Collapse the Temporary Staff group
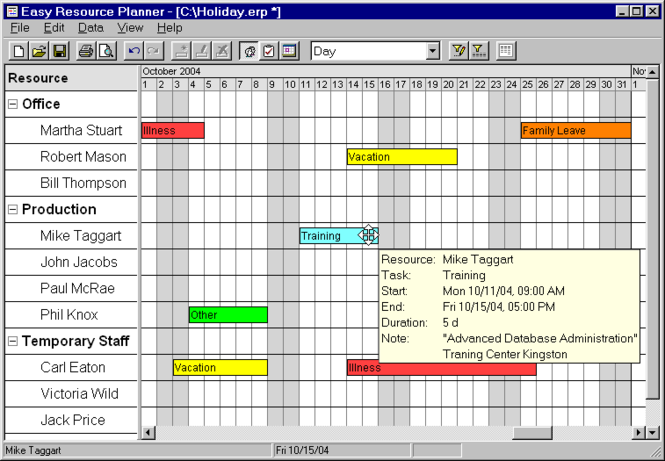665x461 pixels. (13, 341)
